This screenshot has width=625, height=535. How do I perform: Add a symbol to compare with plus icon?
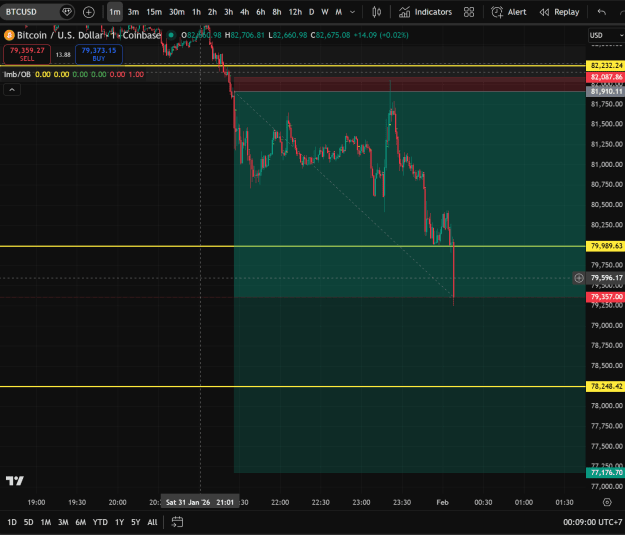click(x=88, y=12)
